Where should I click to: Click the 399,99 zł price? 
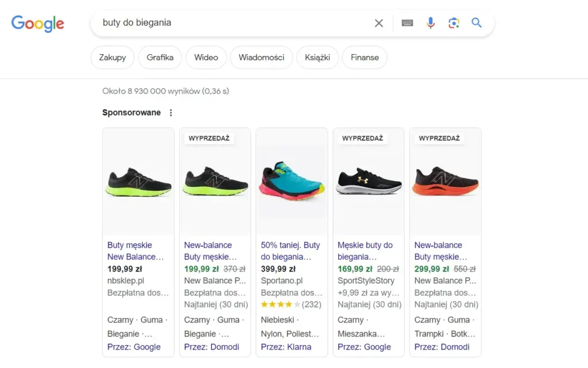tap(278, 269)
